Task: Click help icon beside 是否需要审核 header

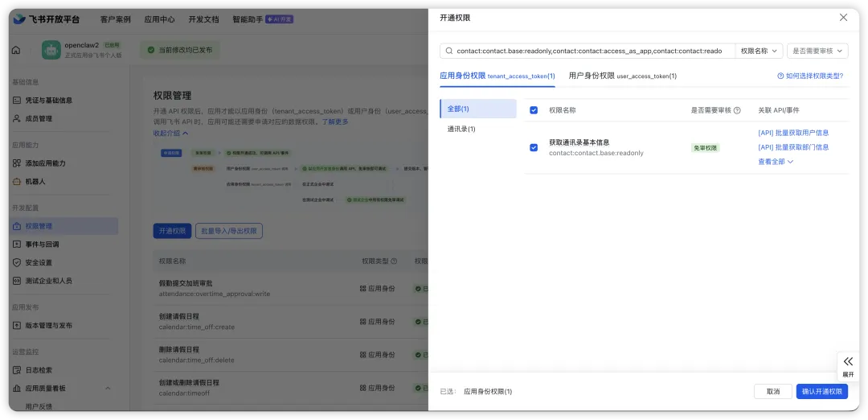Action: point(737,110)
